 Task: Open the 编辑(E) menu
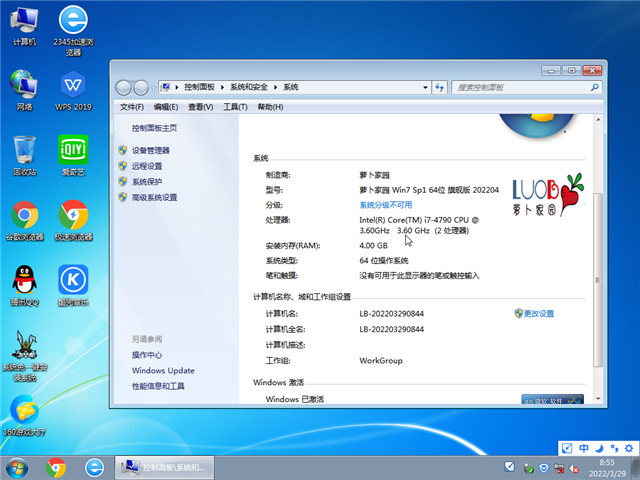(166, 107)
